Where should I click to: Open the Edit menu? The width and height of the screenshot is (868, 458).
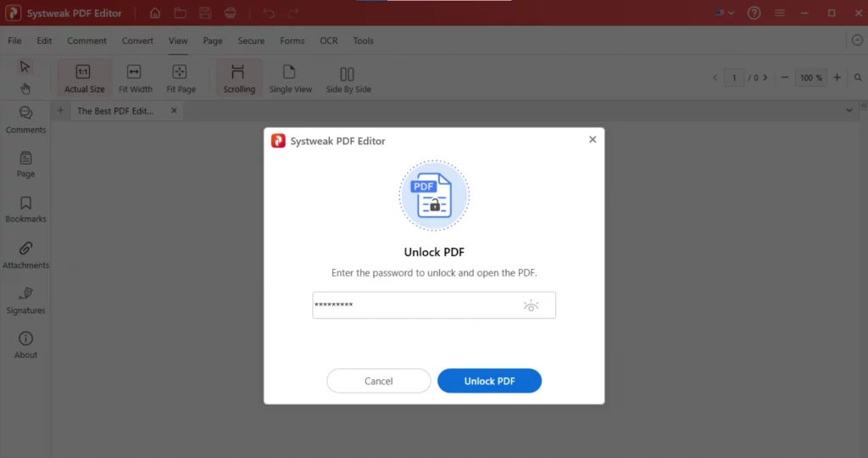tap(44, 41)
